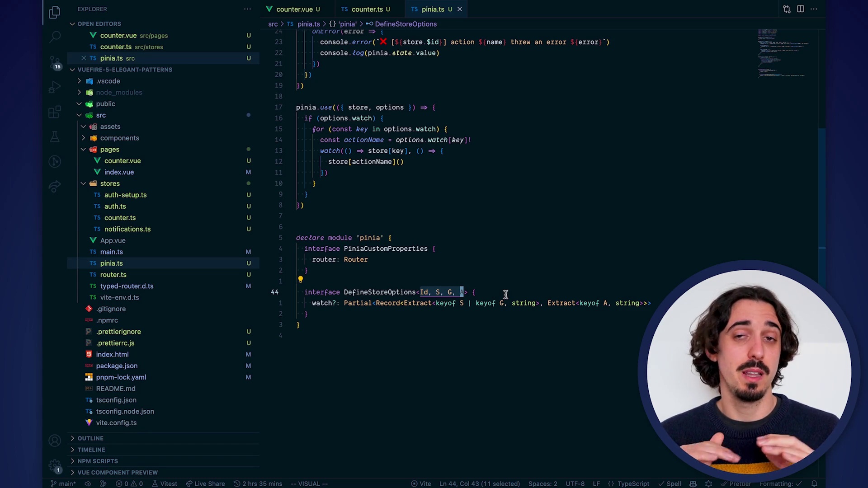Click errors and warnings count in status bar
The height and width of the screenshot is (488, 868).
[129, 483]
